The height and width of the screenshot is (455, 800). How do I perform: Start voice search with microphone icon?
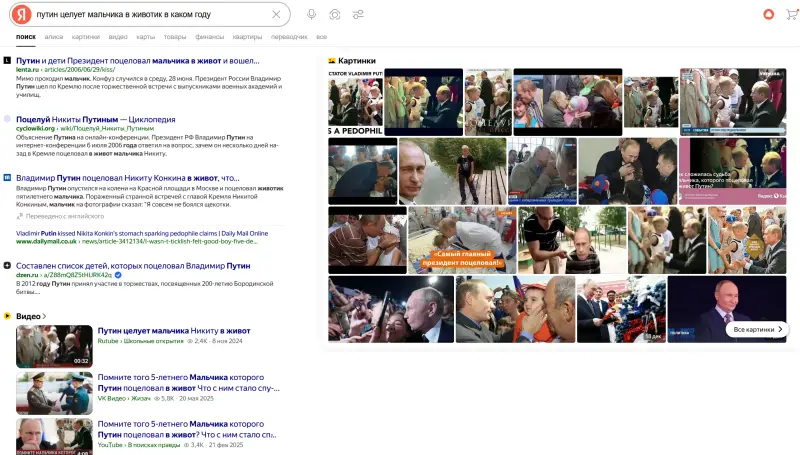[x=311, y=14]
